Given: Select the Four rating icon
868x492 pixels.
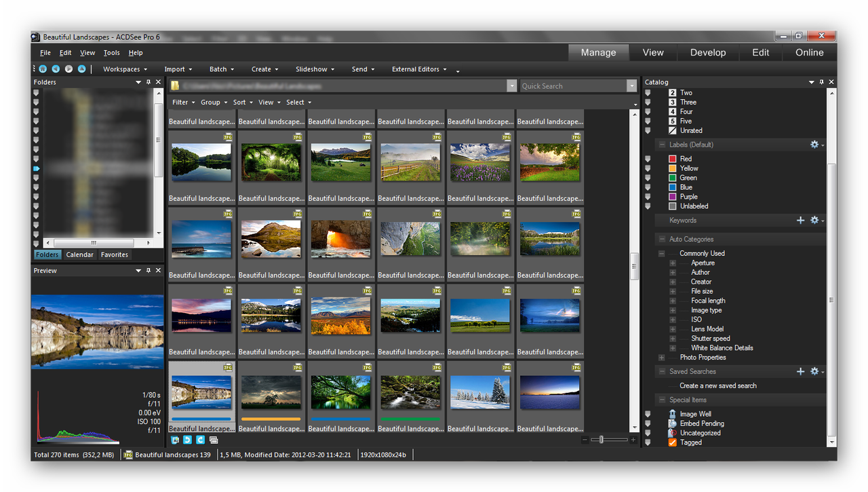Looking at the screenshot, I should click(x=673, y=111).
